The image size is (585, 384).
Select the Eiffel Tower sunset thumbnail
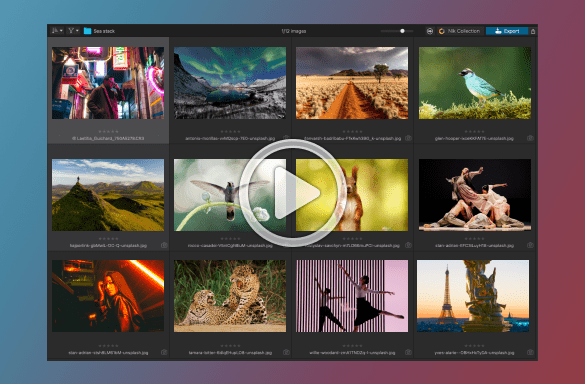(473, 296)
